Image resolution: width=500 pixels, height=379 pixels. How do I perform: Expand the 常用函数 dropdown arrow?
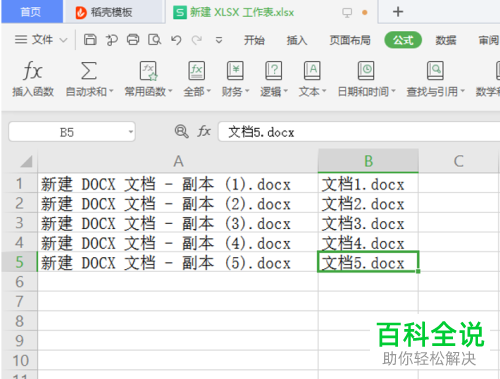click(170, 91)
